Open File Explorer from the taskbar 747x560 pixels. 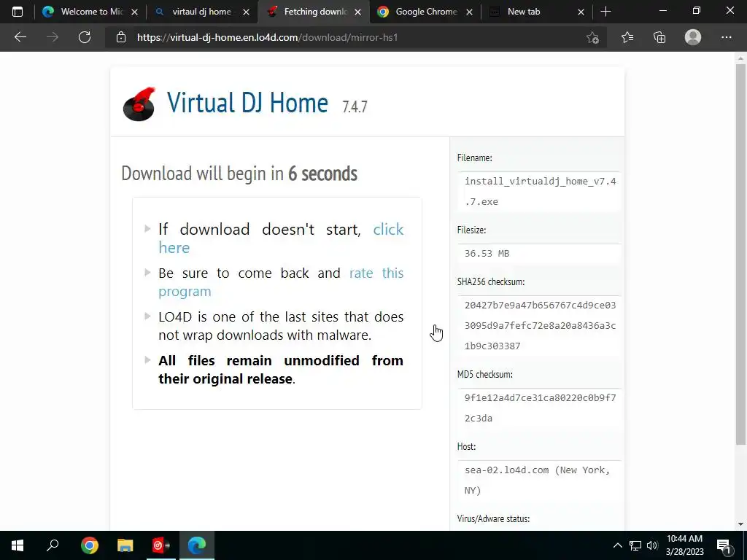pyautogui.click(x=125, y=545)
